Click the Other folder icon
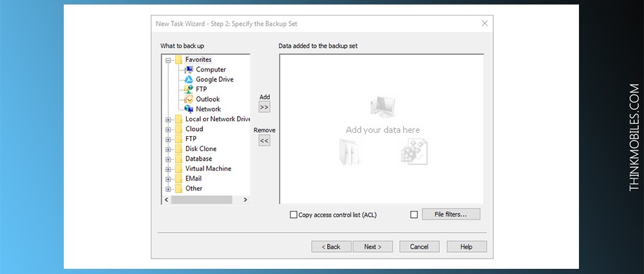The height and width of the screenshot is (274, 644). [178, 188]
